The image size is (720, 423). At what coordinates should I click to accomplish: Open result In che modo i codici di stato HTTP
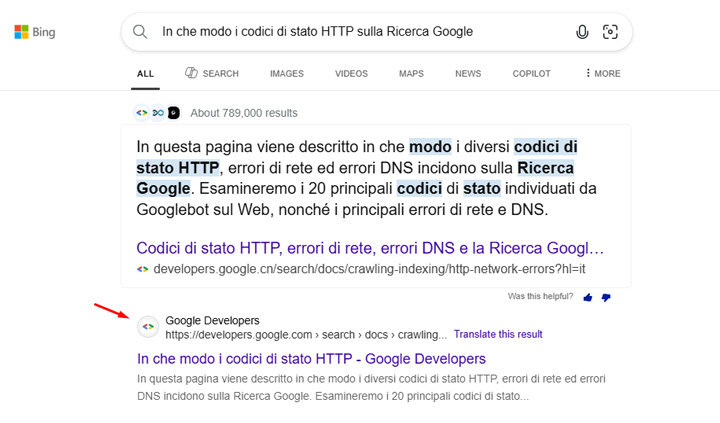(311, 358)
